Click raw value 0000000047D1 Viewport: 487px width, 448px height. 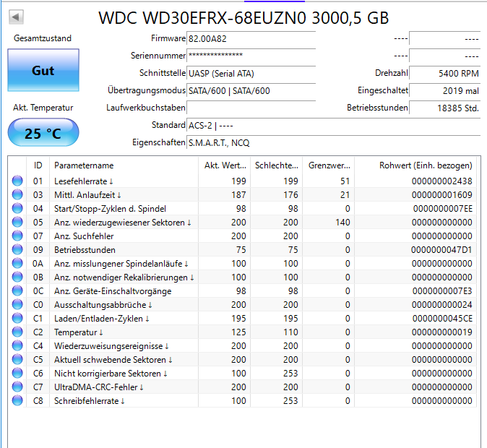[x=441, y=250]
